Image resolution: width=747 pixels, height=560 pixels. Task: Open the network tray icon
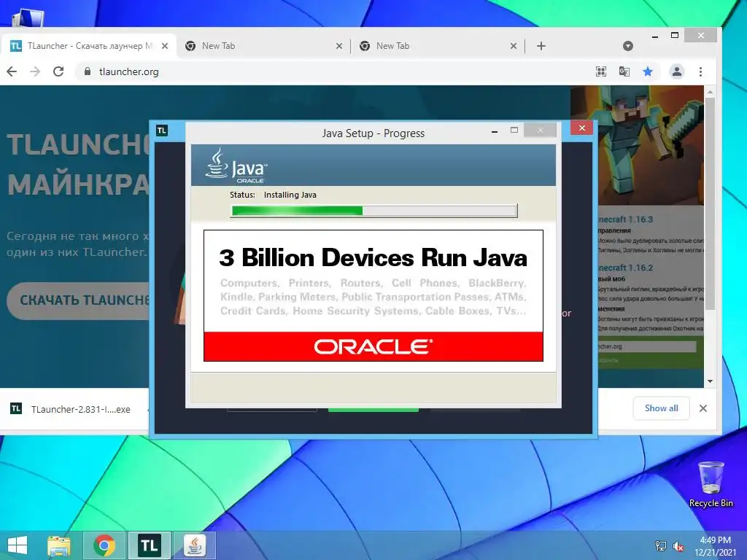pos(661,546)
